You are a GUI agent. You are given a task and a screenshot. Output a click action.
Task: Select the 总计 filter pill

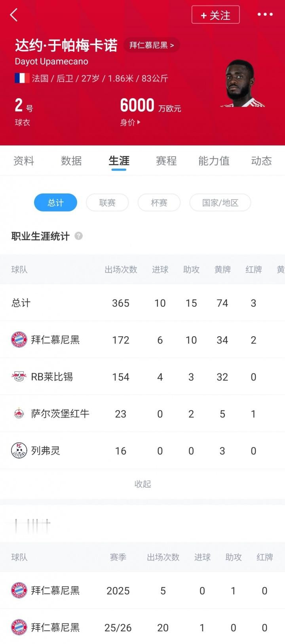(55, 203)
